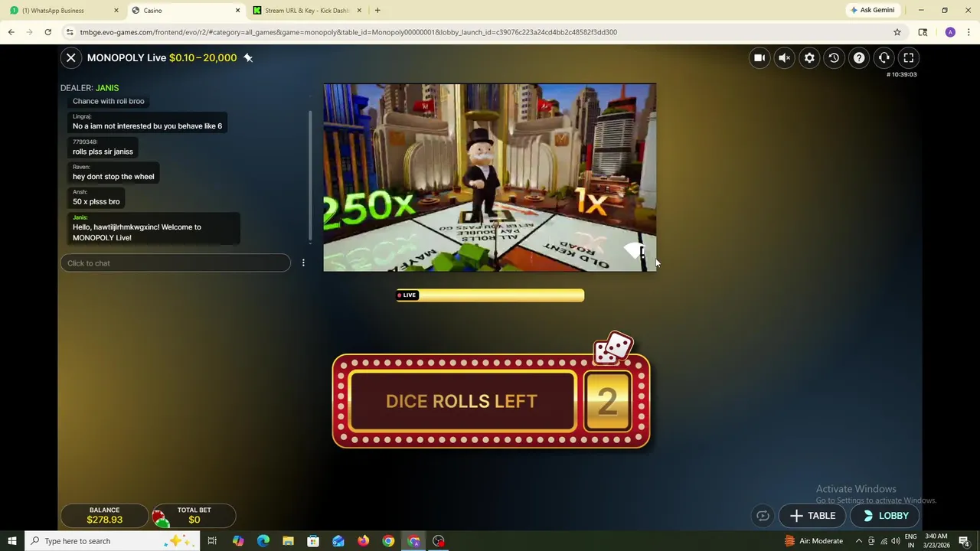Click chat message 'hey dont stop the wheel'
The height and width of the screenshot is (551, 980).
113,177
